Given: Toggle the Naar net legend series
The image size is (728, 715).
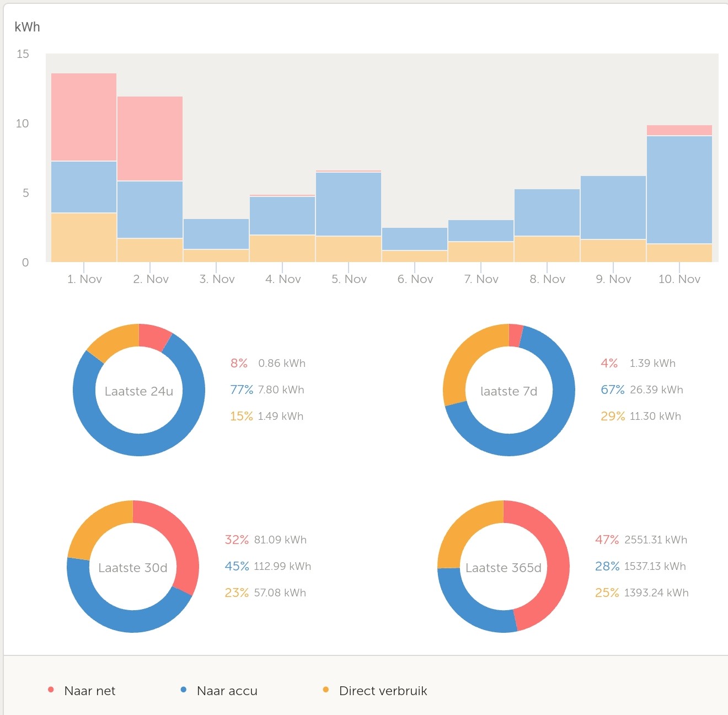Looking at the screenshot, I should (89, 691).
